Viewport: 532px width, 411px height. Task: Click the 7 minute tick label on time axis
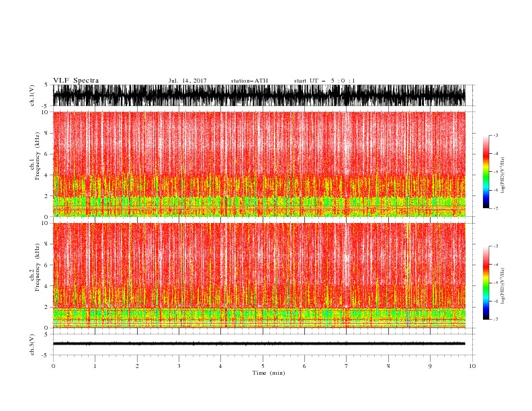click(x=347, y=366)
